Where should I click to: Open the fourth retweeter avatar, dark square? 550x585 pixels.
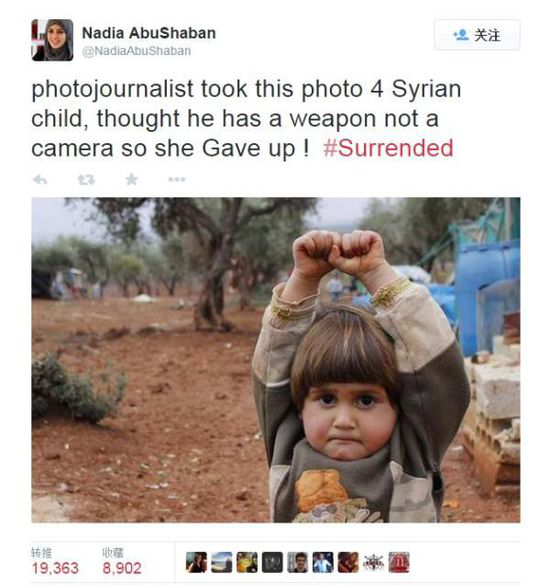pyautogui.click(x=272, y=562)
